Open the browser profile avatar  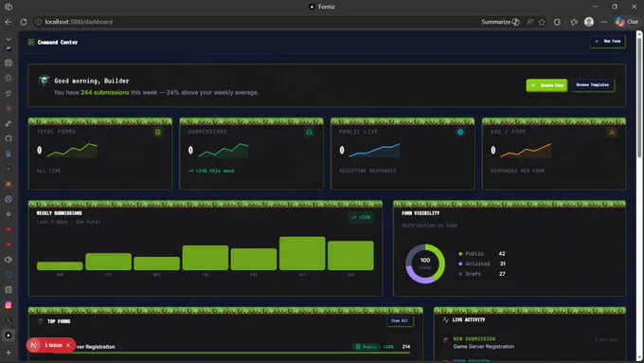point(589,22)
